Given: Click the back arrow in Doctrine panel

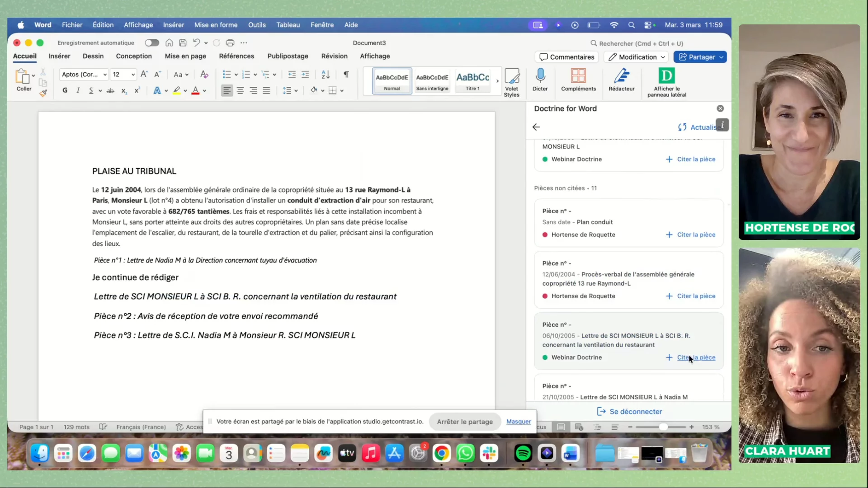Looking at the screenshot, I should coord(536,127).
